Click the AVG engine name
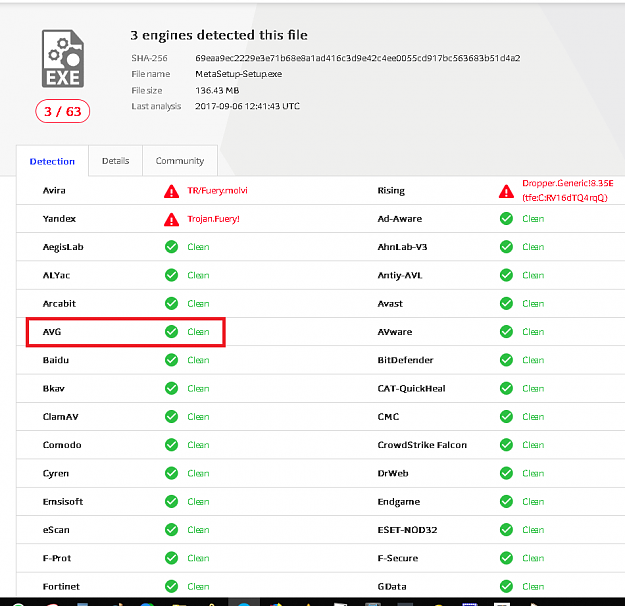 click(52, 332)
